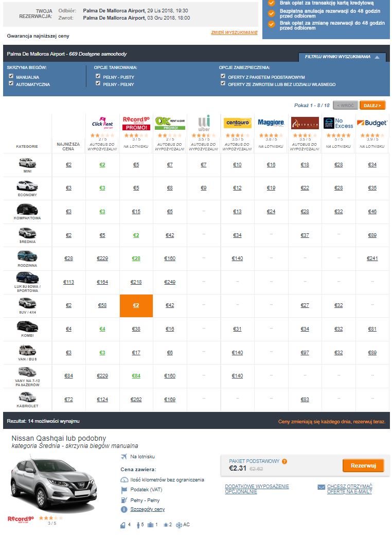Image resolution: width=392 pixels, height=535 pixels.
Task: Click the Nissan Qashqai car thumbnail
Action: (54, 485)
